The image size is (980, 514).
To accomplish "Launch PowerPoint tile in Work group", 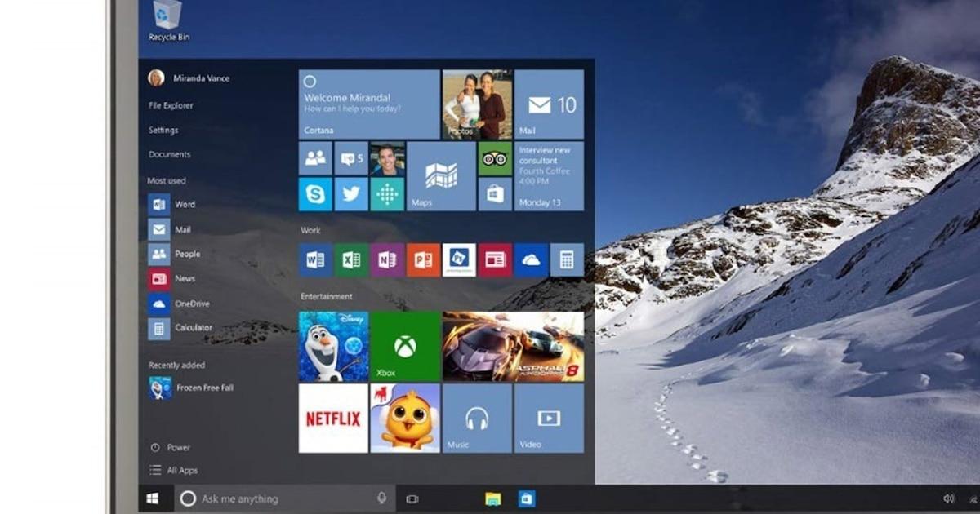I will (423, 259).
